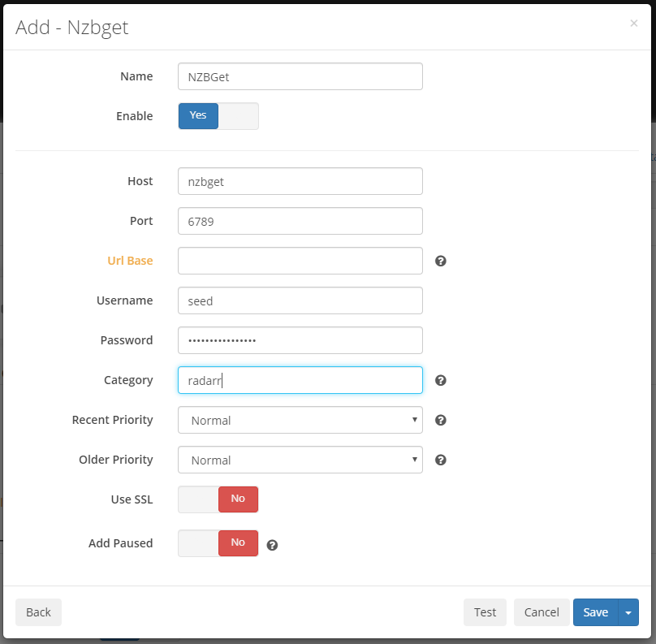The width and height of the screenshot is (656, 644).
Task: Open the Recent Priority dropdown
Action: pos(300,420)
